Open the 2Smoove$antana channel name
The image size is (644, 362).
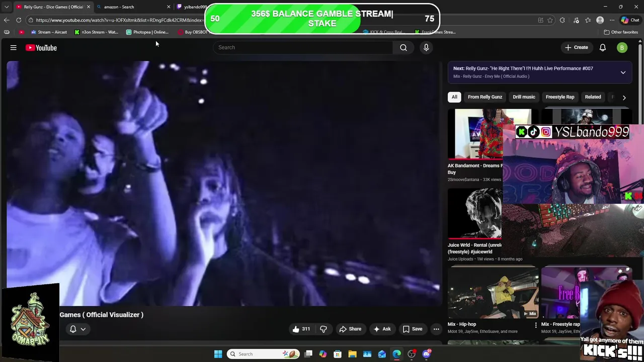463,179
